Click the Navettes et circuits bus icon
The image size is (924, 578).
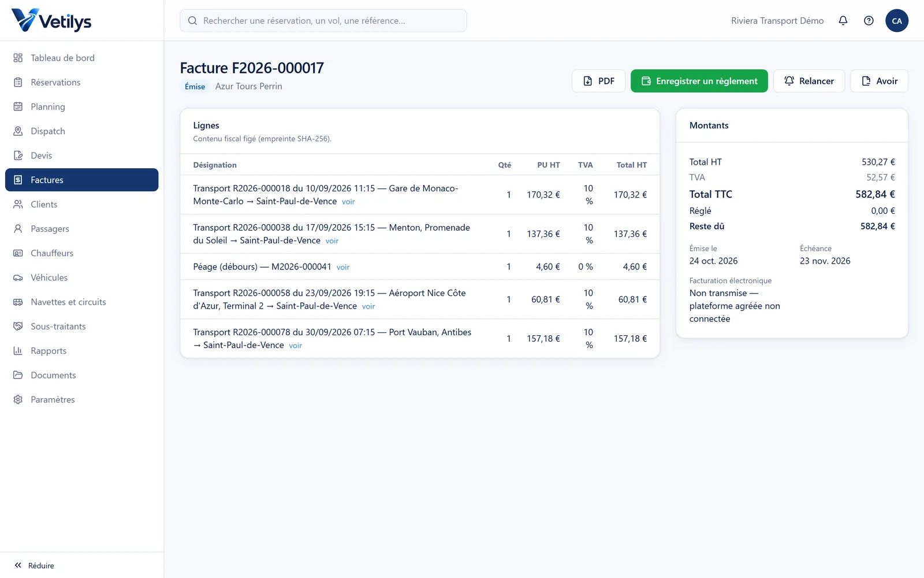tap(18, 302)
